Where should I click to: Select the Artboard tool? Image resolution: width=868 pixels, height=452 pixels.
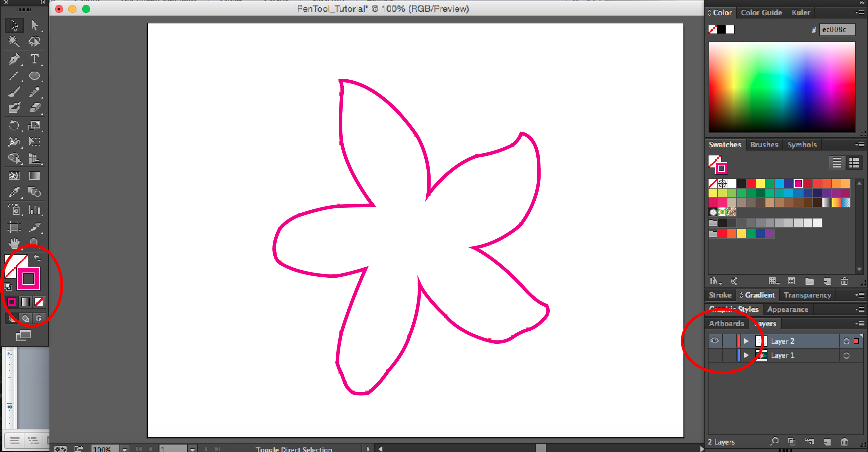14,227
